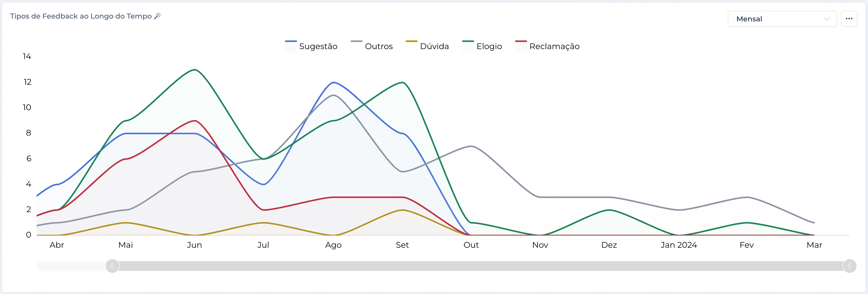Click the Jan 2024 axis label

pyautogui.click(x=679, y=245)
